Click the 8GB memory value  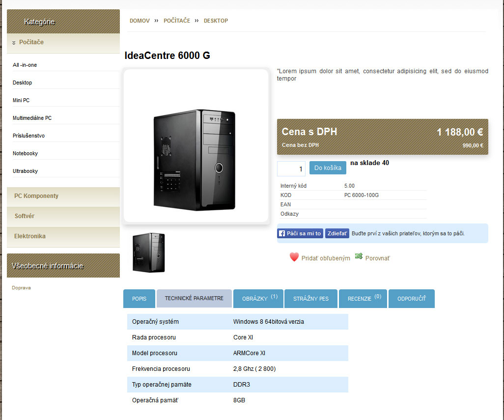[x=239, y=400]
